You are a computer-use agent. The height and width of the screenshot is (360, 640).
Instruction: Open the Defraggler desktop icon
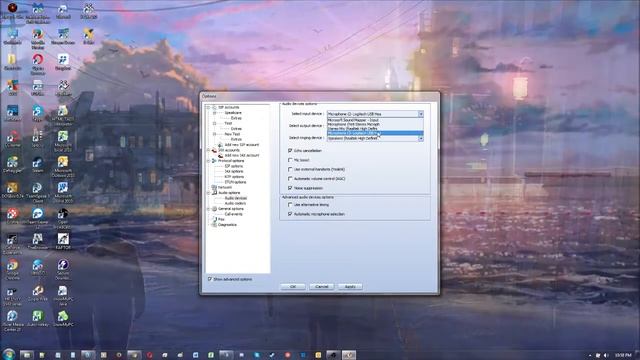12,164
